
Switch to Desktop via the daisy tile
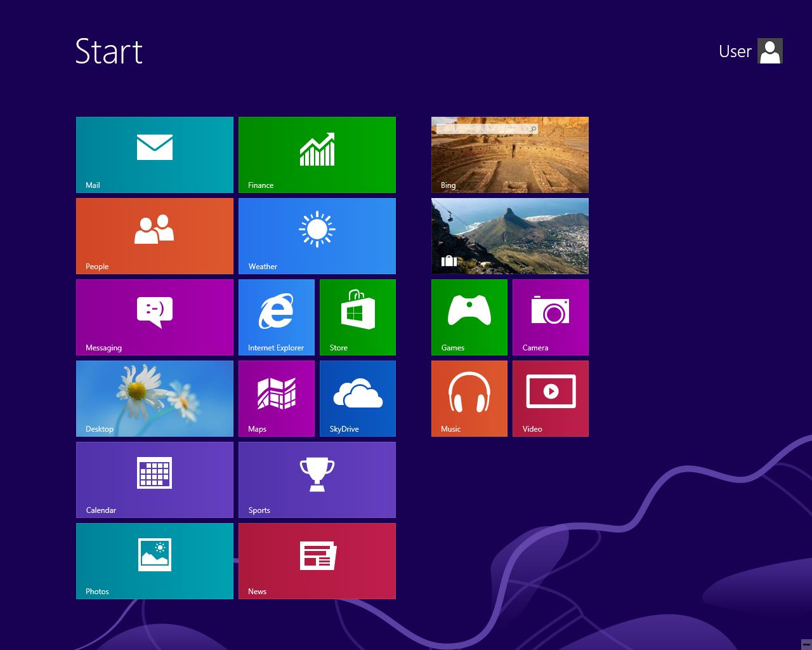coord(155,399)
